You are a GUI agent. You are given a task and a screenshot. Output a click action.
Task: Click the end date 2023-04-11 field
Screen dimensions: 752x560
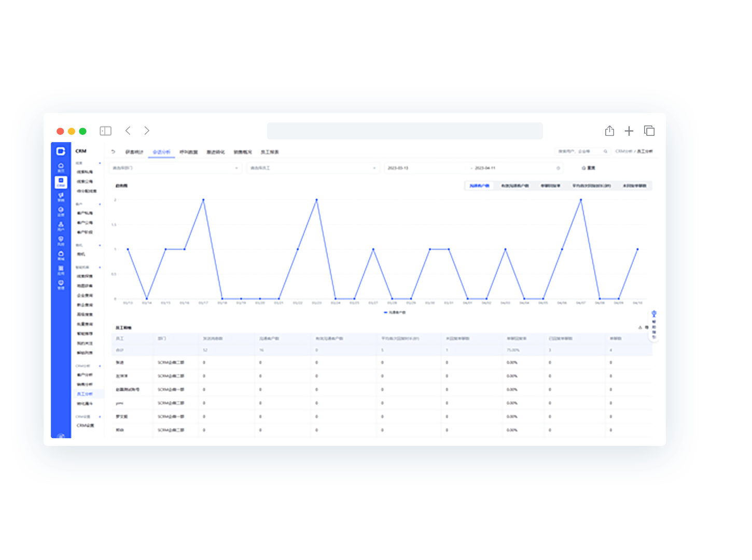[x=485, y=168]
